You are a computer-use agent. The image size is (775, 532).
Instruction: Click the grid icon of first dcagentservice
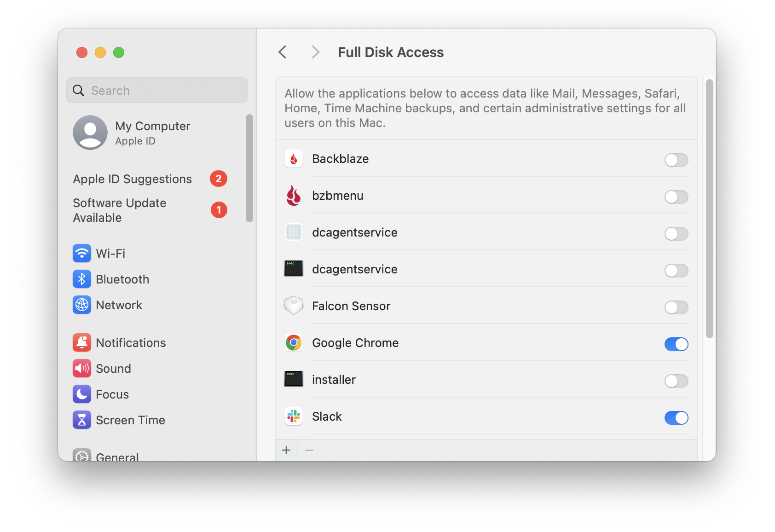click(294, 232)
